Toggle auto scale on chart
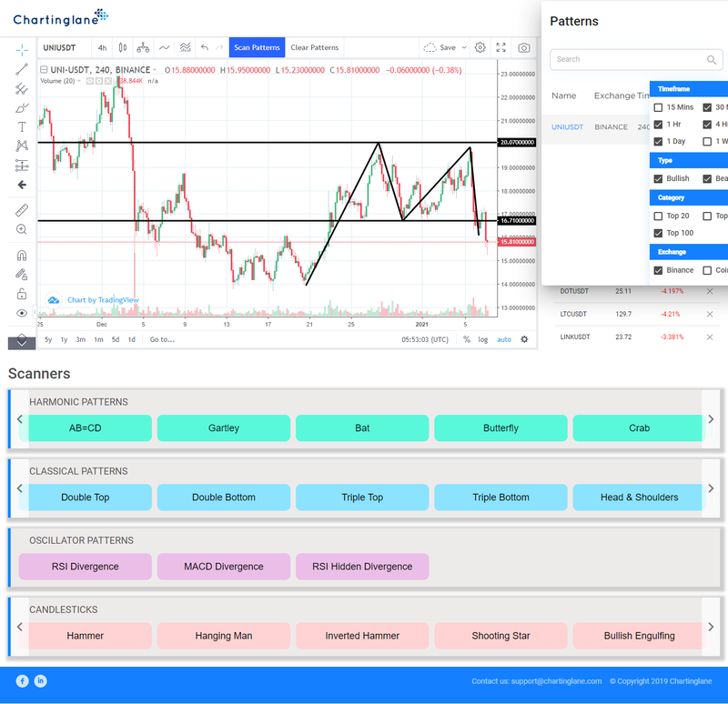Screen dimensions: 728x704 point(504,339)
